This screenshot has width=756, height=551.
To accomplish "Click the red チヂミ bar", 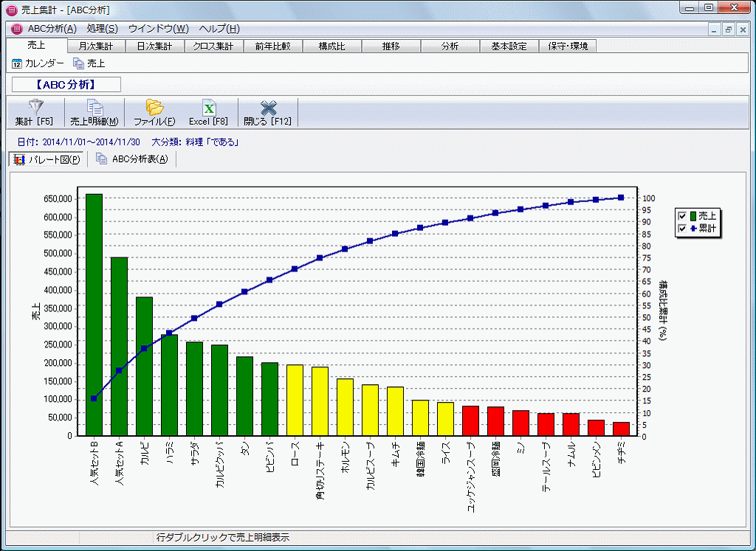I will pos(621,429).
